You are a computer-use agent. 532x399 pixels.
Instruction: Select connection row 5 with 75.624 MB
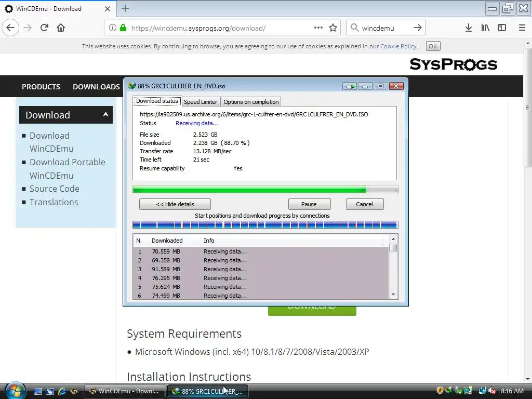point(261,287)
